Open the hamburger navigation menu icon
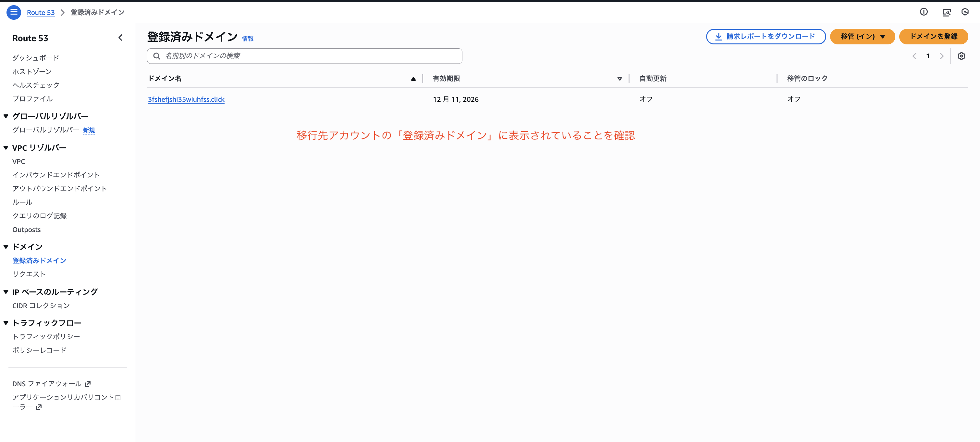 tap(14, 12)
